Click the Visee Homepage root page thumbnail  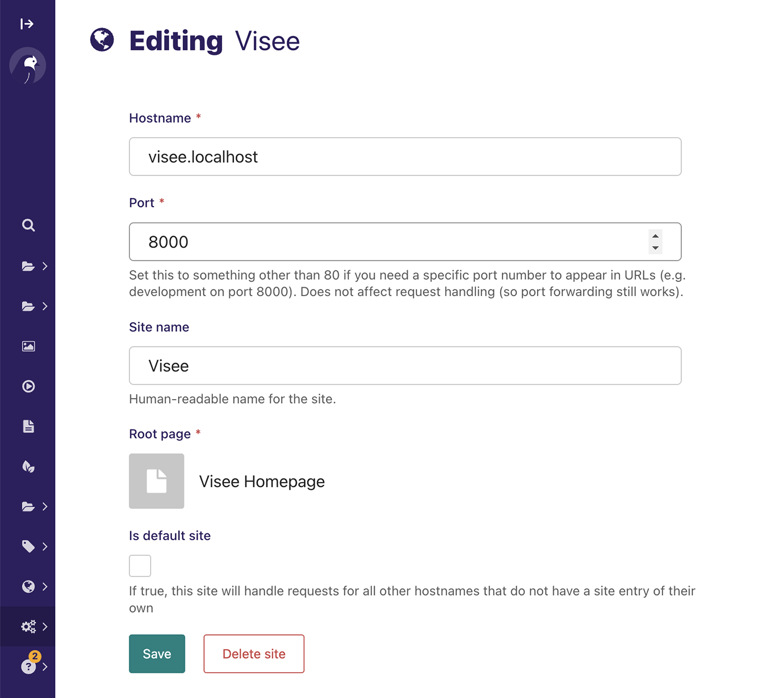(x=156, y=481)
